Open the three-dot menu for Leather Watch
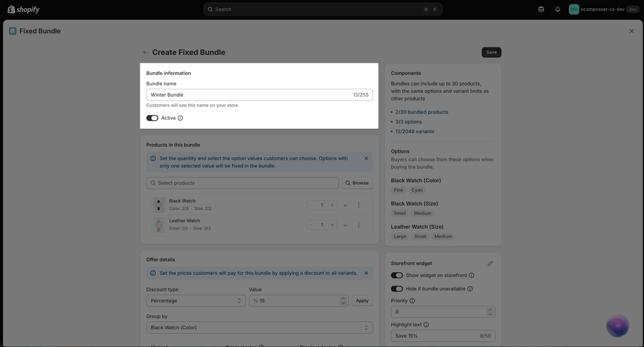This screenshot has height=347, width=644. point(358,224)
